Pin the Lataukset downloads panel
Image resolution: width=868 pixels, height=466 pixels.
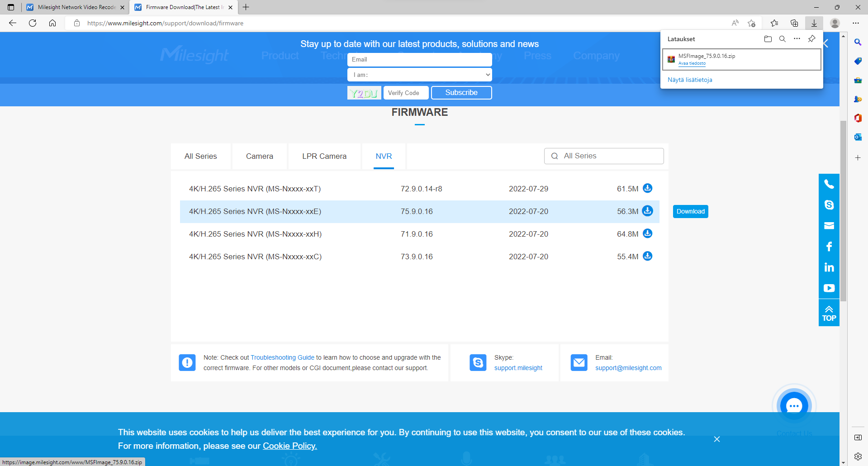click(812, 39)
